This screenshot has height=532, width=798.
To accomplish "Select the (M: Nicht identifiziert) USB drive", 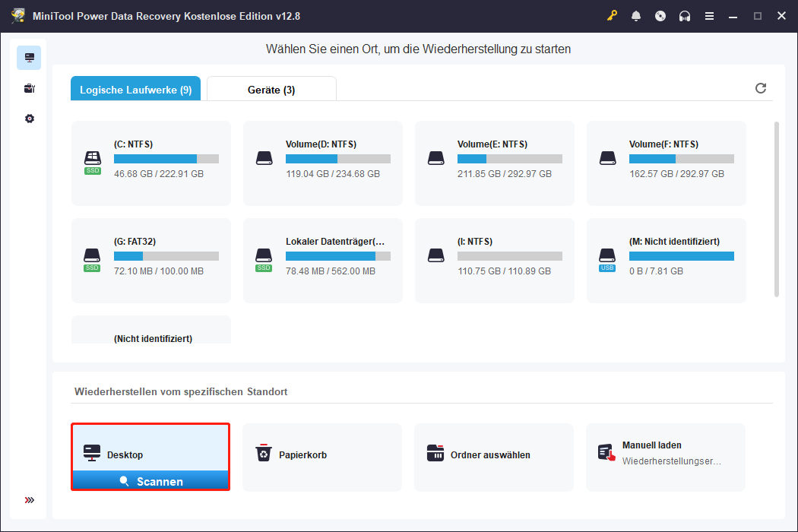I will [666, 261].
